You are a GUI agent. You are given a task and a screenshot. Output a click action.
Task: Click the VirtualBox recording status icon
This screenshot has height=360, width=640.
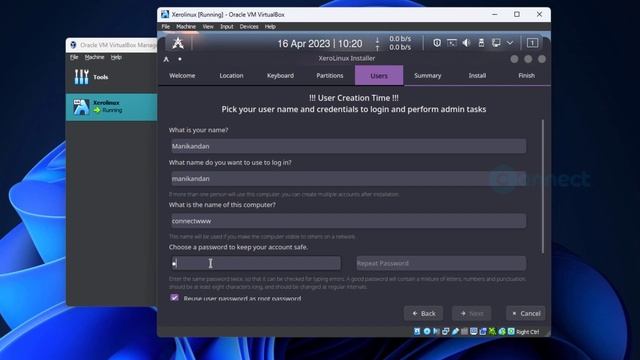483,331
